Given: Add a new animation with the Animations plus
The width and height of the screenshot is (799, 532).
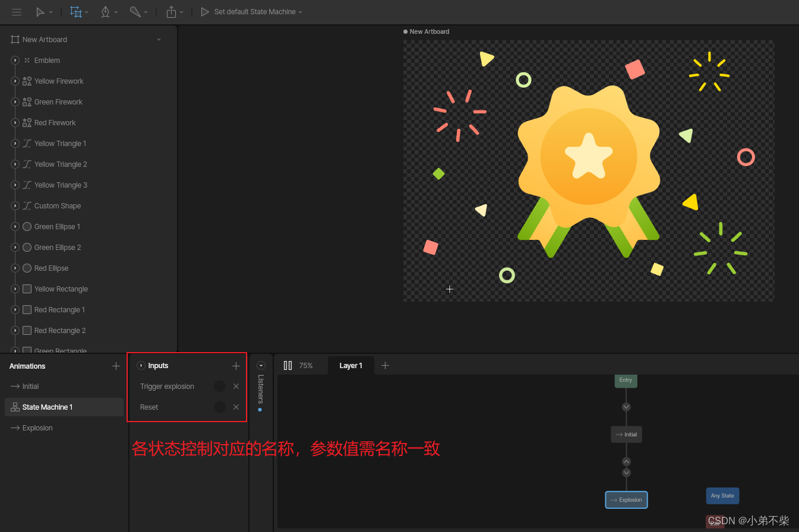Looking at the screenshot, I should coord(115,366).
